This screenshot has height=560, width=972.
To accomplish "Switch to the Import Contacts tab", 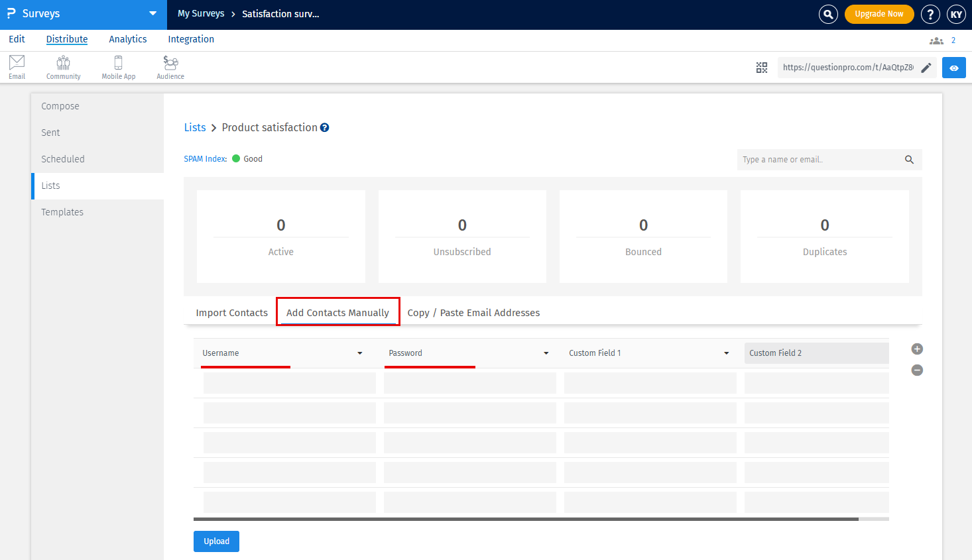I will click(231, 313).
